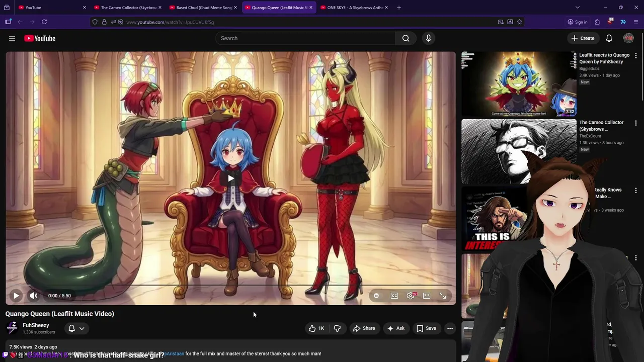Open browser Sign in button

(x=578, y=22)
